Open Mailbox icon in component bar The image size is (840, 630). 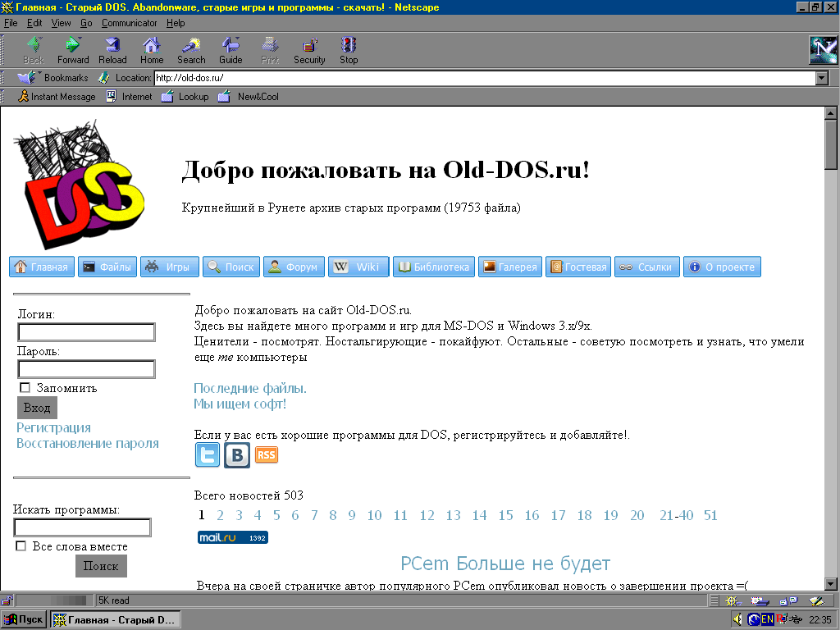coord(760,600)
